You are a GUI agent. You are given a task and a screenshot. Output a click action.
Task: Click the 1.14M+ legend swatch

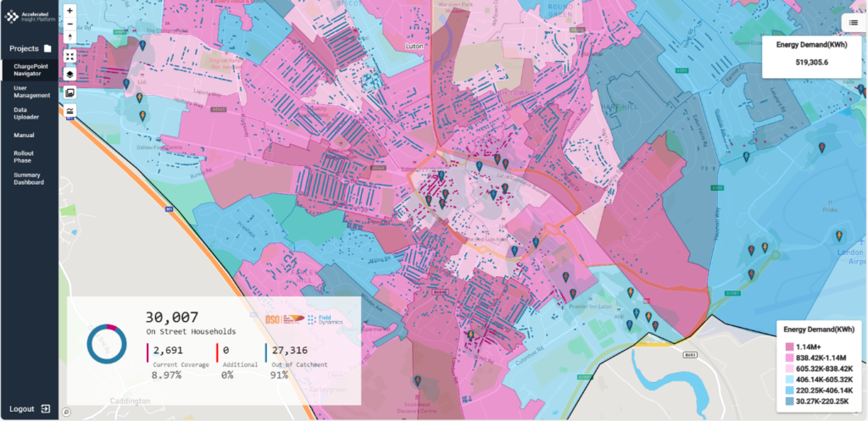pos(789,346)
